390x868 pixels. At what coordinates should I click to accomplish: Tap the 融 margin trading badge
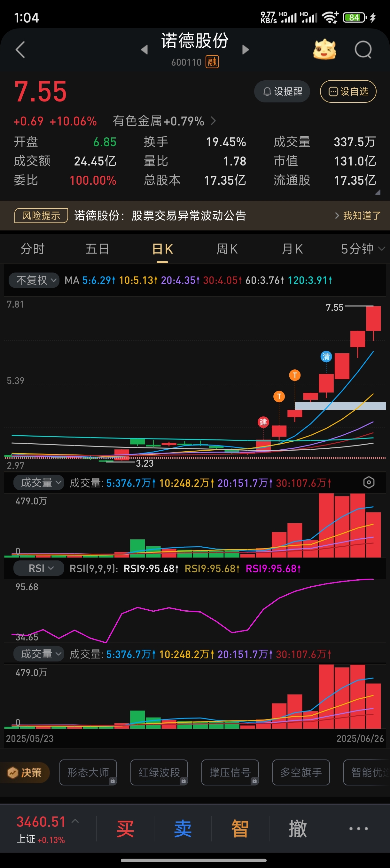(x=212, y=62)
